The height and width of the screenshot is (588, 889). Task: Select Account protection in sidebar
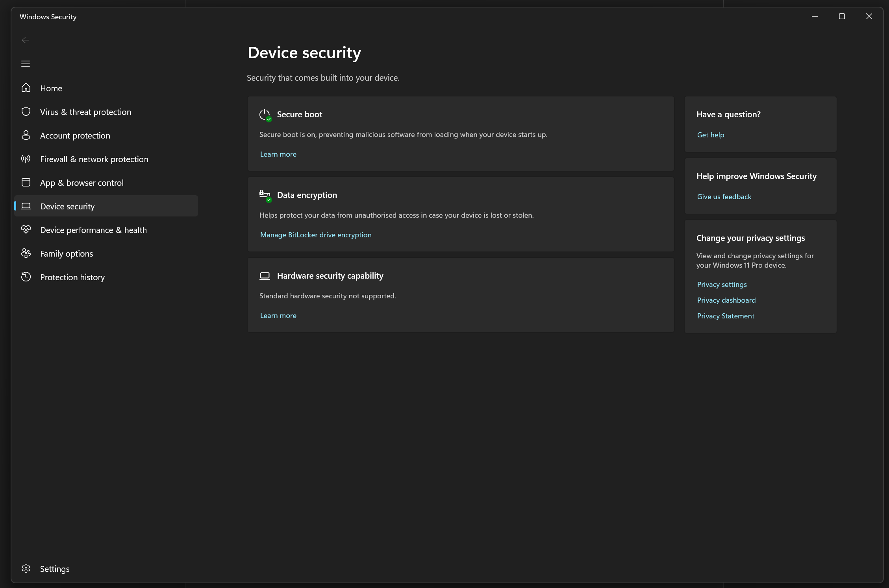[x=106, y=135]
